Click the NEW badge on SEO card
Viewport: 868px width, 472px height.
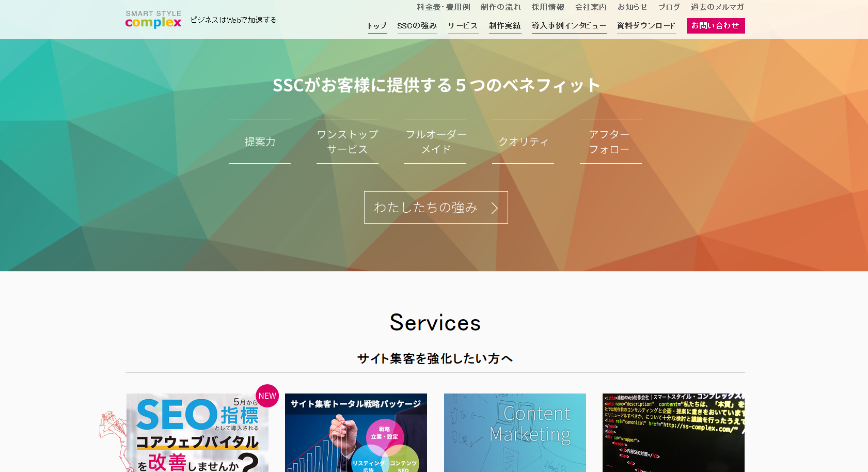tap(267, 396)
